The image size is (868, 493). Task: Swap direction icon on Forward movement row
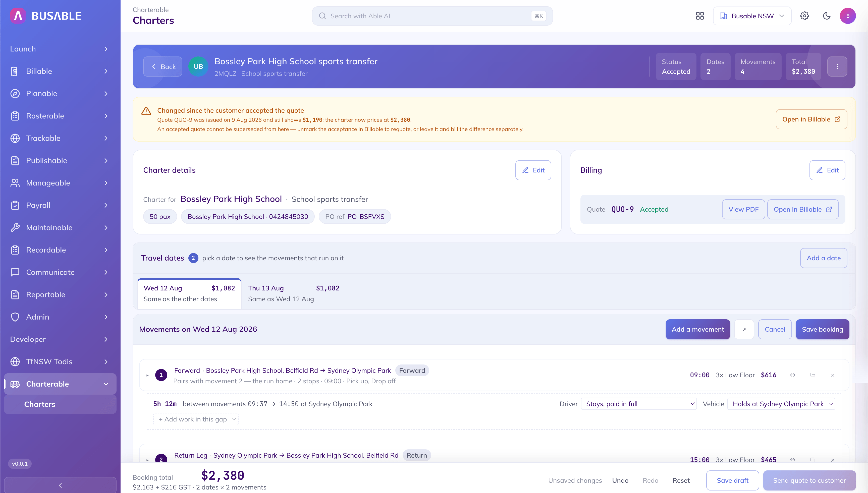(x=792, y=375)
